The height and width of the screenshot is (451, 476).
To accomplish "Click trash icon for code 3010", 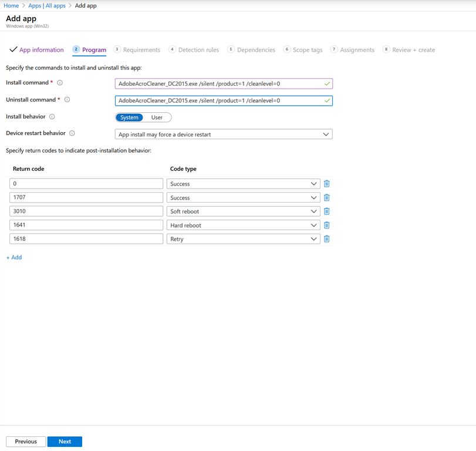I will click(x=327, y=211).
